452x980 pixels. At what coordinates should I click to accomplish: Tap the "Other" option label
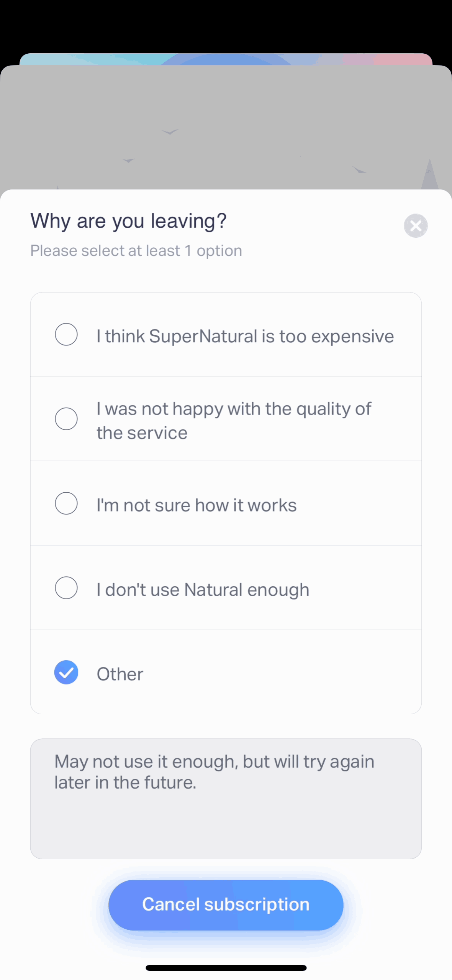click(120, 674)
